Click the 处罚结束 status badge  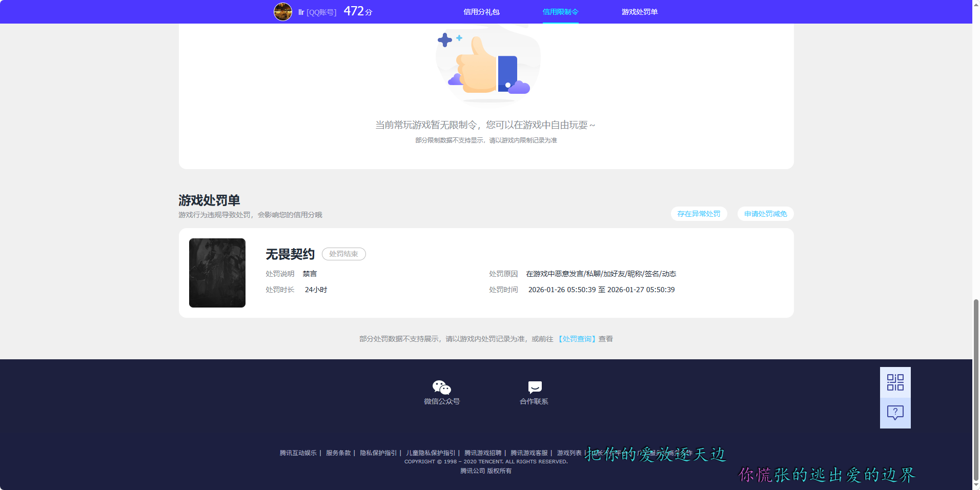point(343,254)
